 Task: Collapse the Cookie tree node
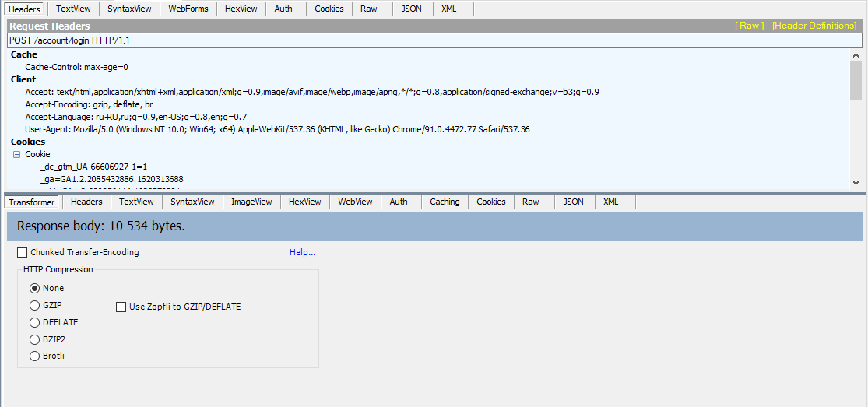pyautogui.click(x=16, y=154)
